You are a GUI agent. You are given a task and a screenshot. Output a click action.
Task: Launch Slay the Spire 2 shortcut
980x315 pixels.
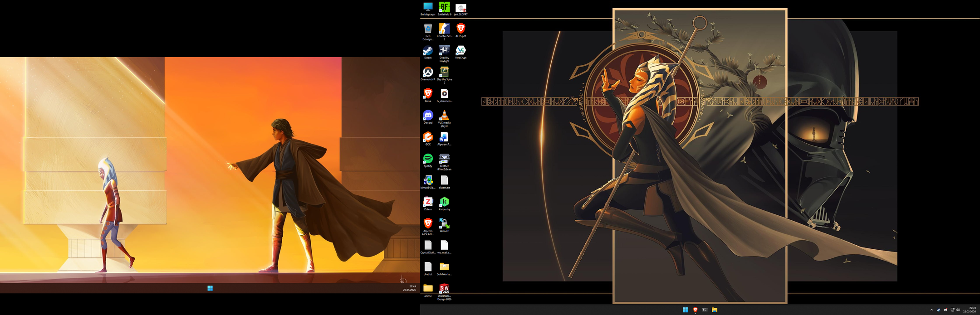point(444,76)
